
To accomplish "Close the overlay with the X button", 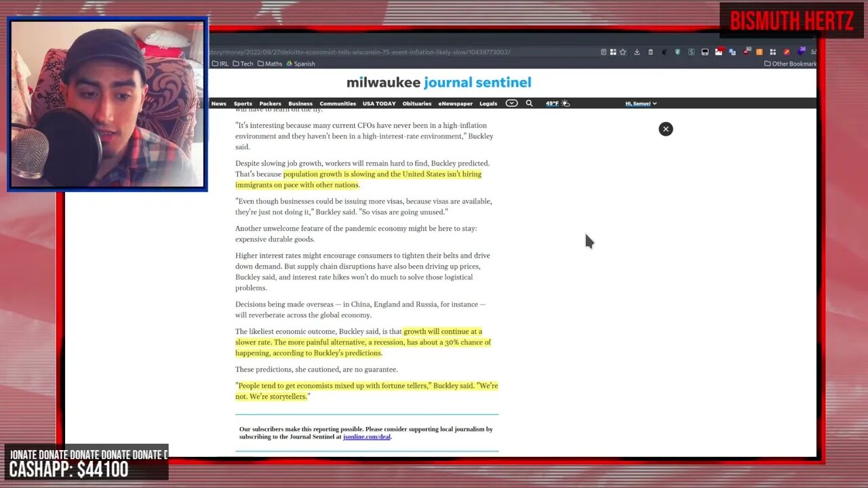I will [666, 129].
